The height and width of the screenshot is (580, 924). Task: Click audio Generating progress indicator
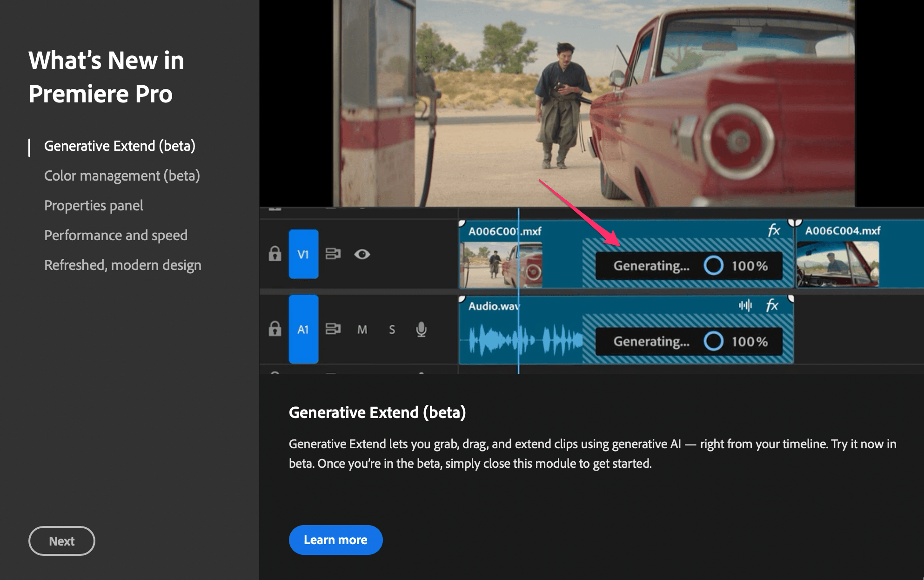[689, 341]
